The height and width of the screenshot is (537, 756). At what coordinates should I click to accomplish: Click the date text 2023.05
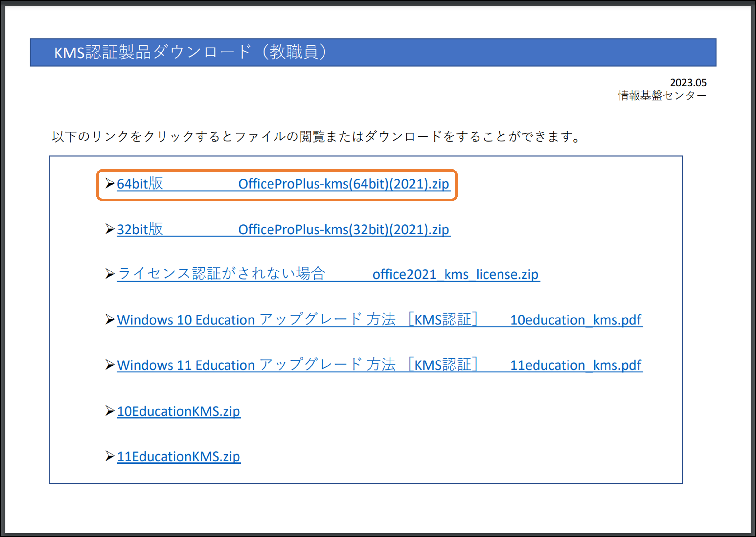pos(688,82)
